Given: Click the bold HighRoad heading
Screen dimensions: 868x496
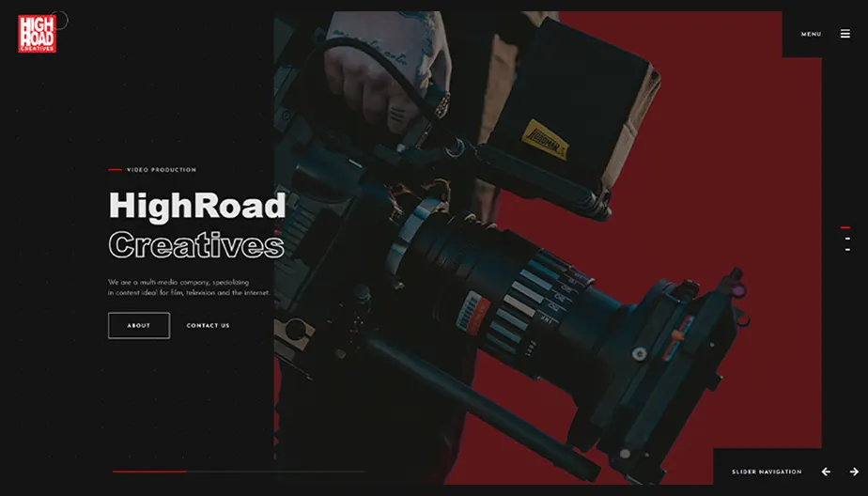Looking at the screenshot, I should coord(196,206).
